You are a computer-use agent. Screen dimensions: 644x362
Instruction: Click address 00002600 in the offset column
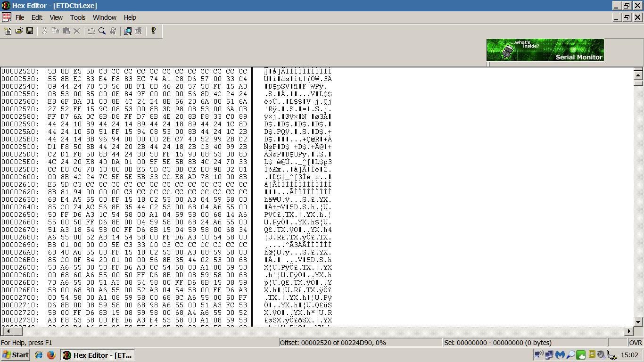click(x=20, y=177)
